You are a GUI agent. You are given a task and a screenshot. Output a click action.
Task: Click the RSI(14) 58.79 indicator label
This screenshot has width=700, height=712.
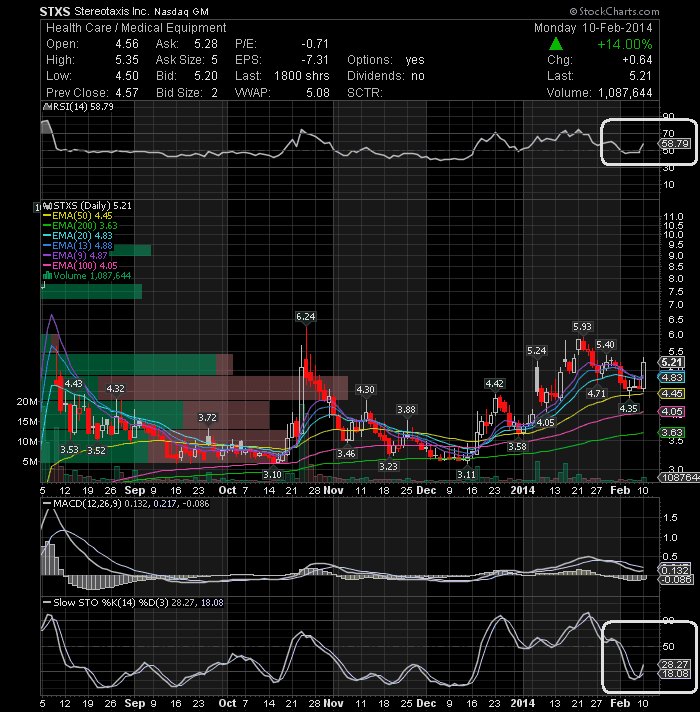(x=78, y=107)
